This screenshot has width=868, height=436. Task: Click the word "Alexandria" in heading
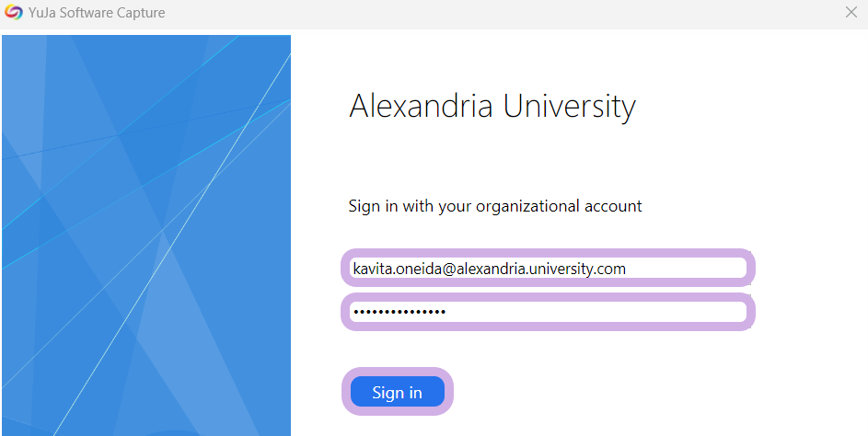coord(421,106)
